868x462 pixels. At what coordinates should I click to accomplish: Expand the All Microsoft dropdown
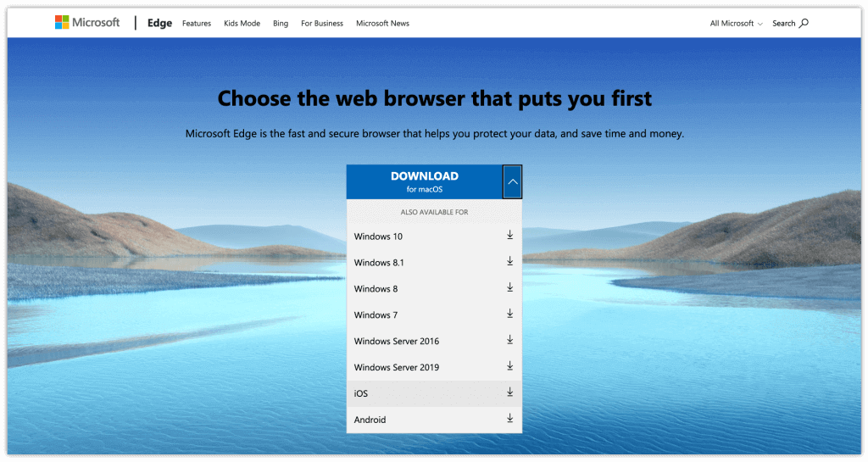click(737, 23)
